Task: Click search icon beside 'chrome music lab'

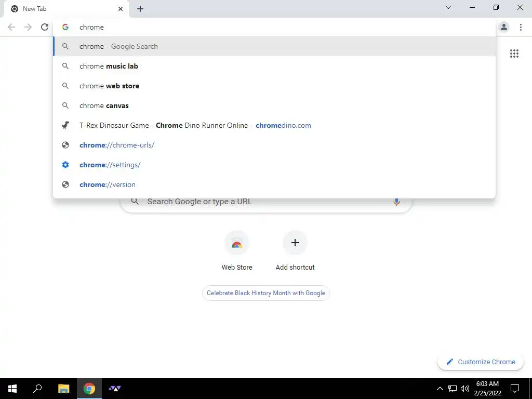Action: coord(65,66)
